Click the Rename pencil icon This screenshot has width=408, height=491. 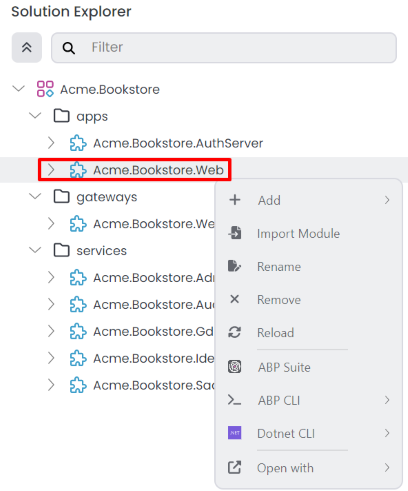coord(235,266)
